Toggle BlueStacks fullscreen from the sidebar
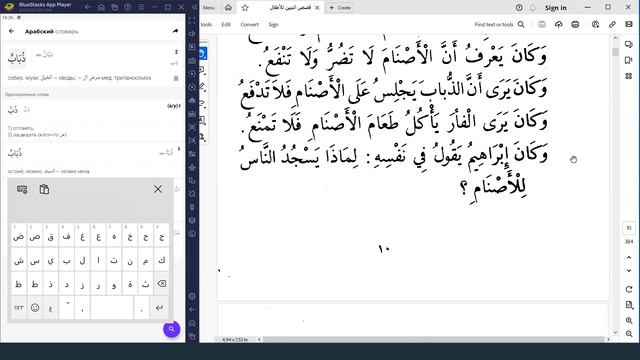 (x=192, y=20)
